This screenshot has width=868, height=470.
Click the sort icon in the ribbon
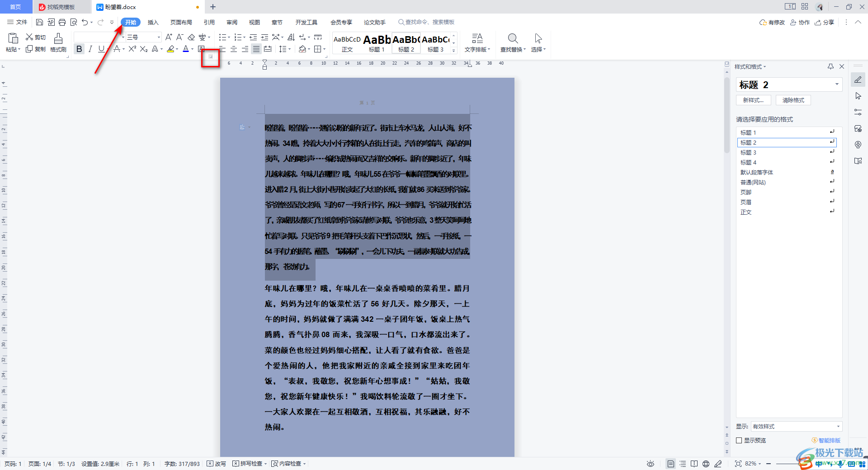pos(291,37)
